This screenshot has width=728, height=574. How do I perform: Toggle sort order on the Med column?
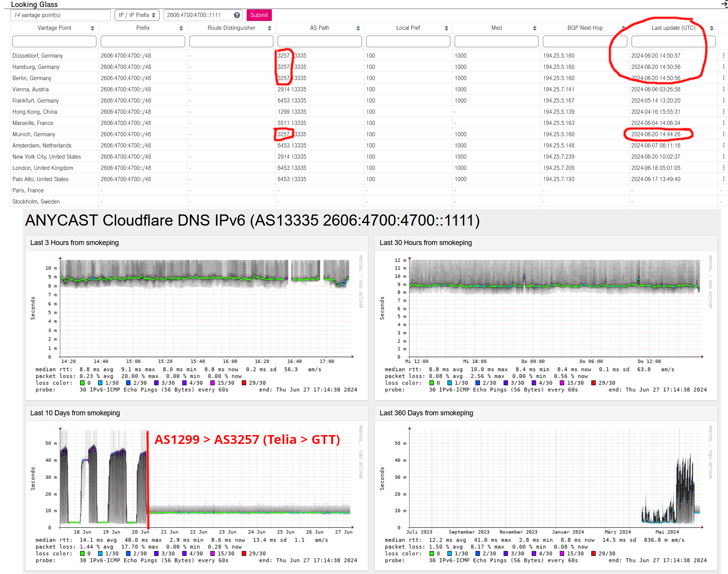pyautogui.click(x=534, y=28)
